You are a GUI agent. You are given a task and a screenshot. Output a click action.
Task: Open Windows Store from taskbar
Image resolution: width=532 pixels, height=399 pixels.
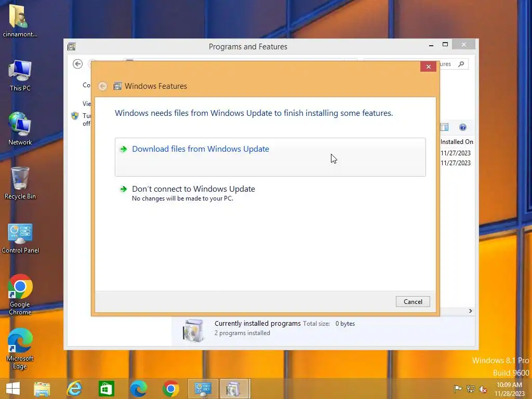tap(106, 389)
